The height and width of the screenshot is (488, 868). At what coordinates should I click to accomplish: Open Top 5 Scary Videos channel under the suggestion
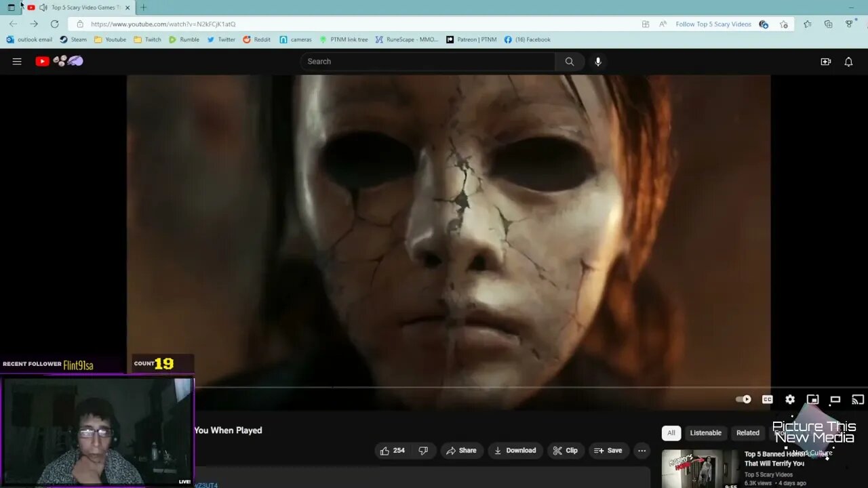(x=768, y=474)
